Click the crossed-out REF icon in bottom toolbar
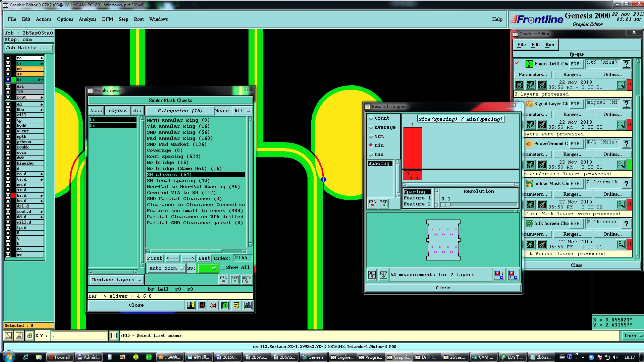 click(214, 305)
